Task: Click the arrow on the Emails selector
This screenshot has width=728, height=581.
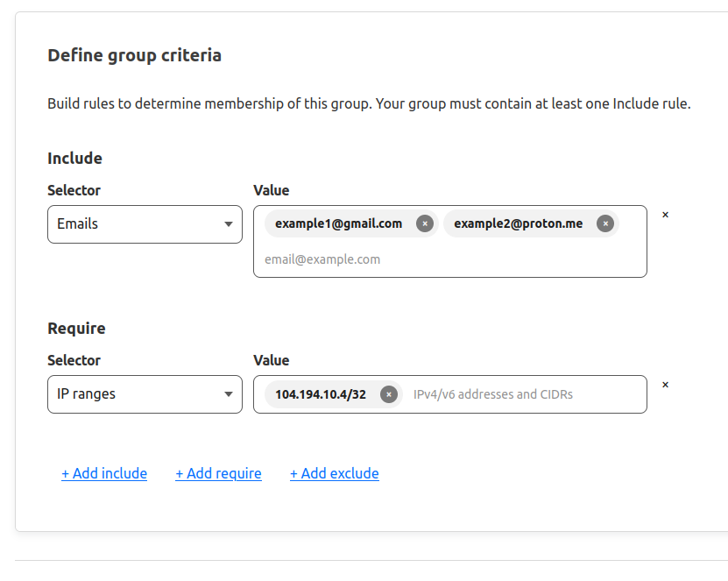Action: point(229,224)
